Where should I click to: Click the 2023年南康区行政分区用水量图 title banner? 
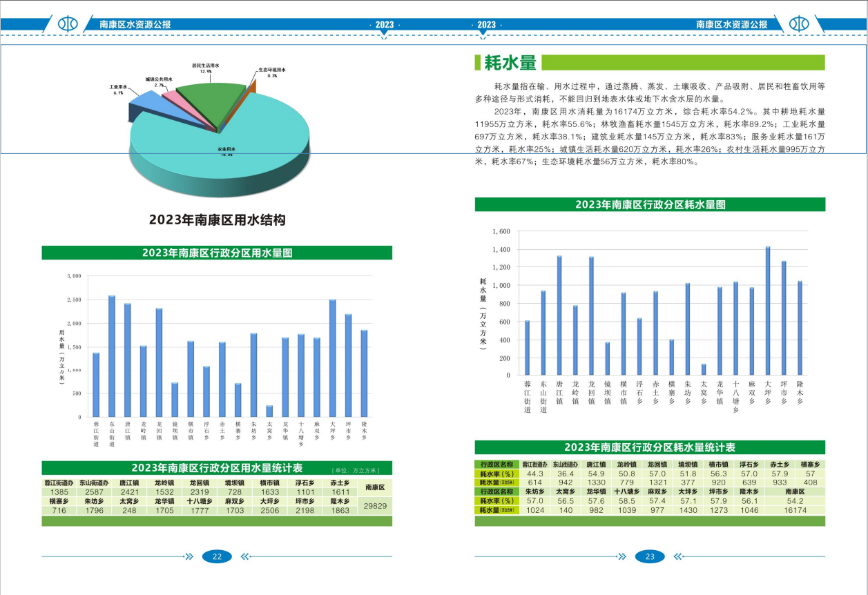[x=217, y=253]
